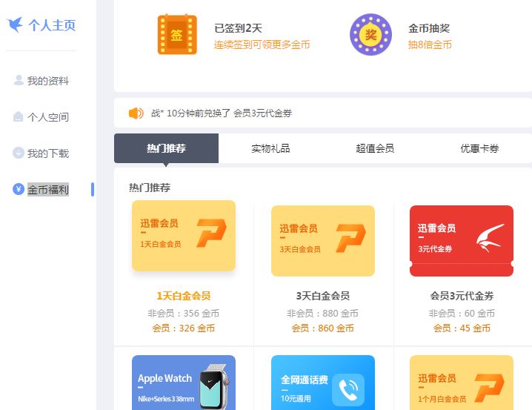This screenshot has width=532, height=410.
Task: Click the orange sign-in calendar icon
Action: (177, 35)
